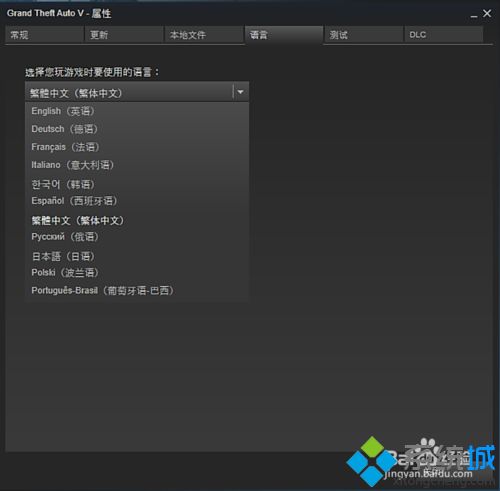Screen dimensions: 500x491
Task: Open the DLC tab
Action: [444, 35]
